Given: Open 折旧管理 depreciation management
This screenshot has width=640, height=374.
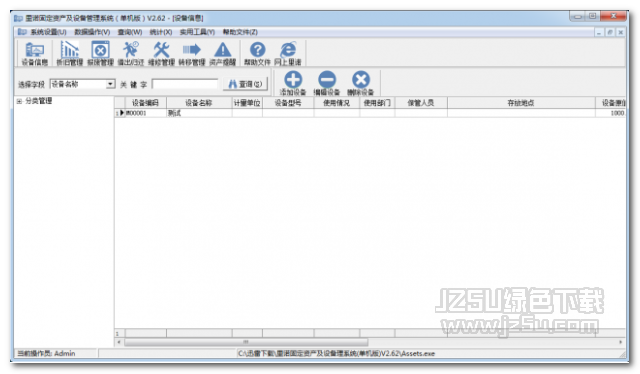Looking at the screenshot, I should point(69,53).
